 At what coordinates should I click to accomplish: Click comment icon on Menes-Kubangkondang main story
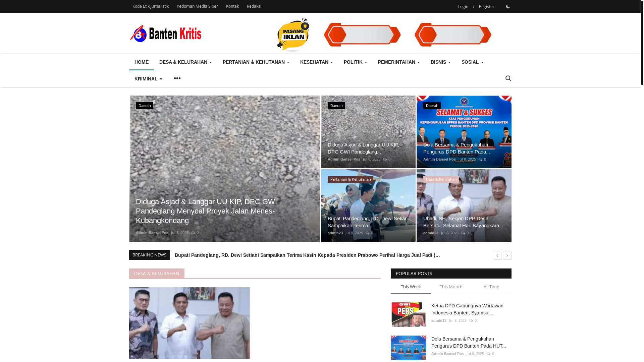[193, 233]
